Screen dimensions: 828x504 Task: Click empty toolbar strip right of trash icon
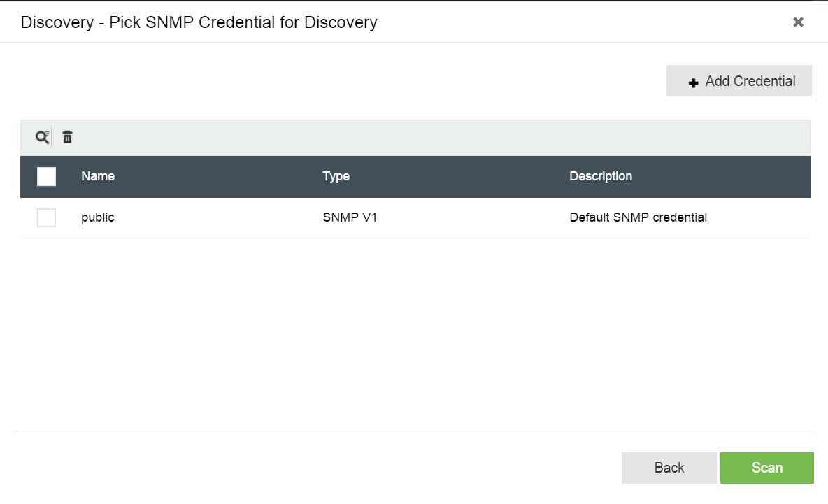pyautogui.click(x=420, y=137)
